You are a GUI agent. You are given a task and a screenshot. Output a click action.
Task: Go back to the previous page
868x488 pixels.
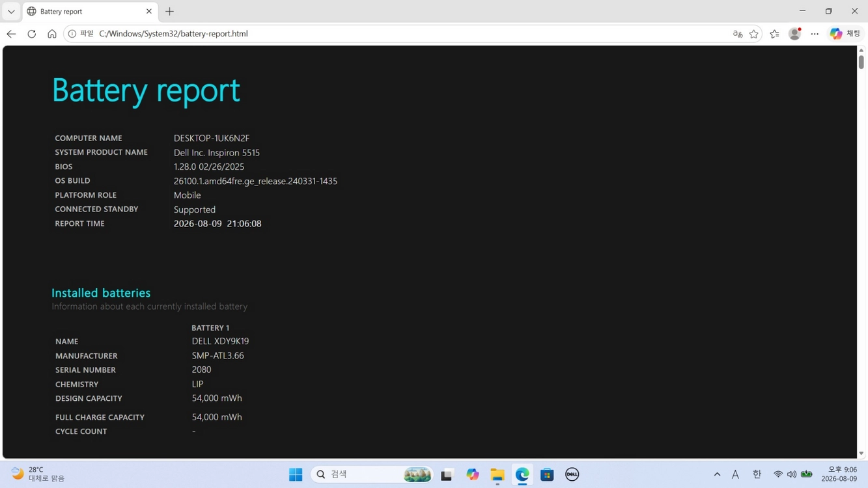pos(11,34)
